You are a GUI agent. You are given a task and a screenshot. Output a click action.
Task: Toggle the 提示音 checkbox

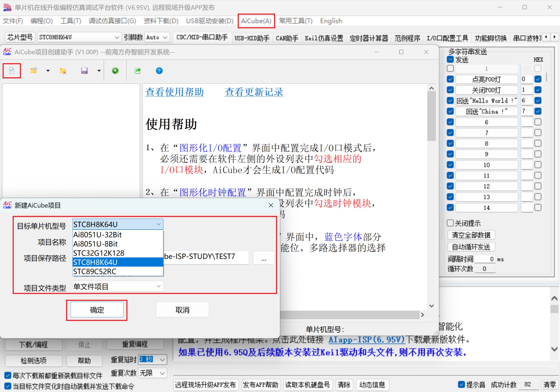pos(461,384)
